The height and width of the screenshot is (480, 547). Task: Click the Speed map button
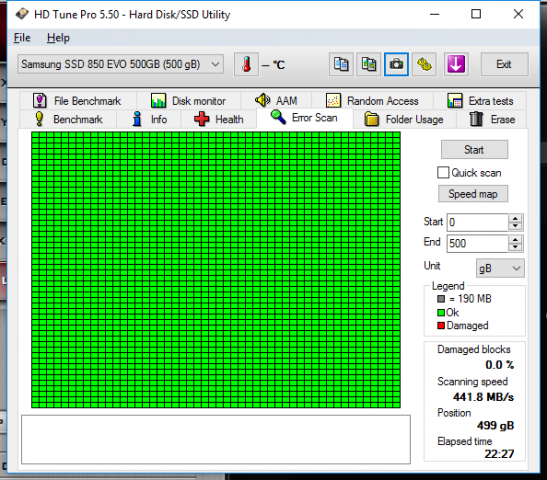pyautogui.click(x=473, y=194)
